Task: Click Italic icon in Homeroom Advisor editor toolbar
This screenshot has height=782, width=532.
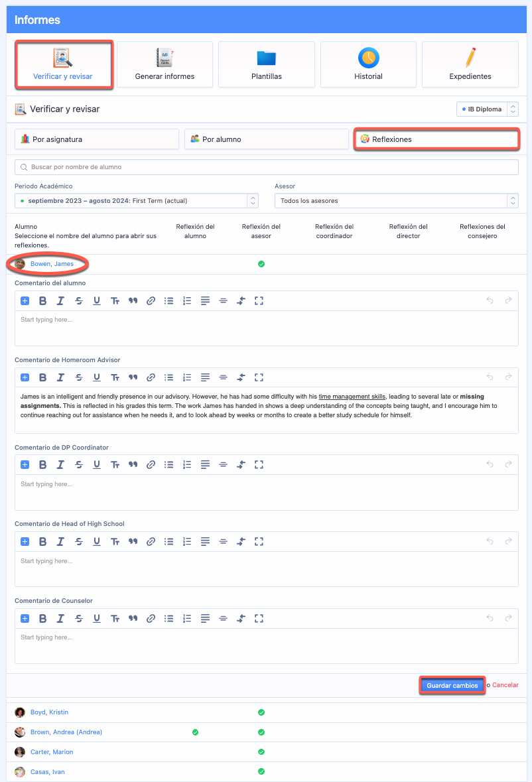Action: 60,377
